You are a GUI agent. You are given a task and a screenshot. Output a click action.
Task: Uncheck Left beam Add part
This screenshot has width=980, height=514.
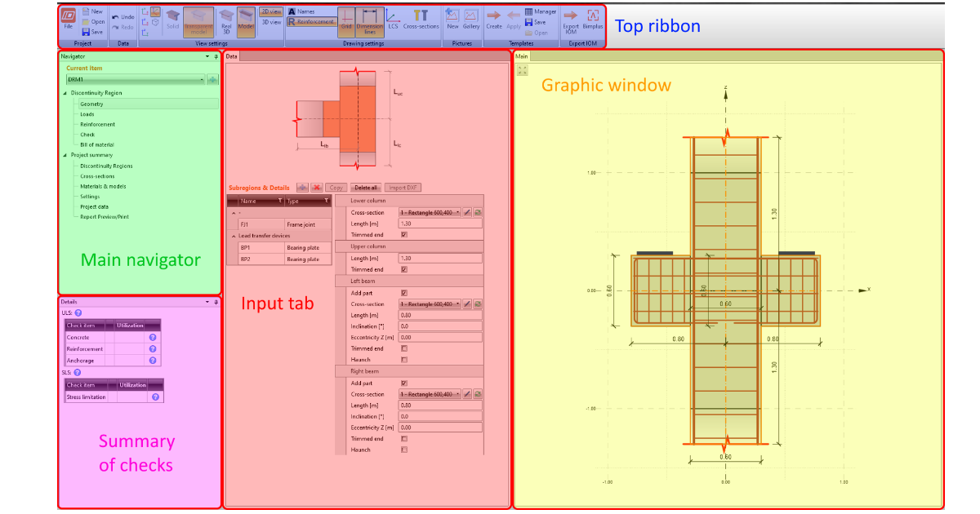[403, 292]
